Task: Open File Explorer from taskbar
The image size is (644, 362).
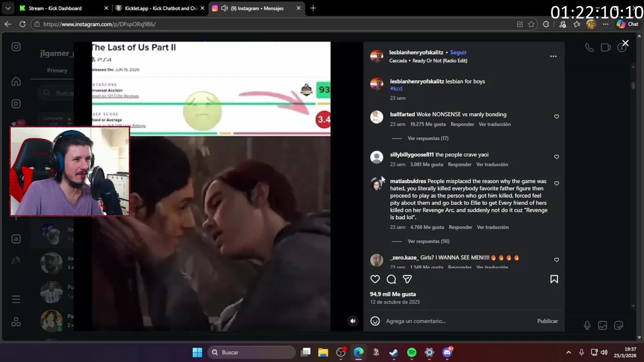Action: tap(323, 352)
